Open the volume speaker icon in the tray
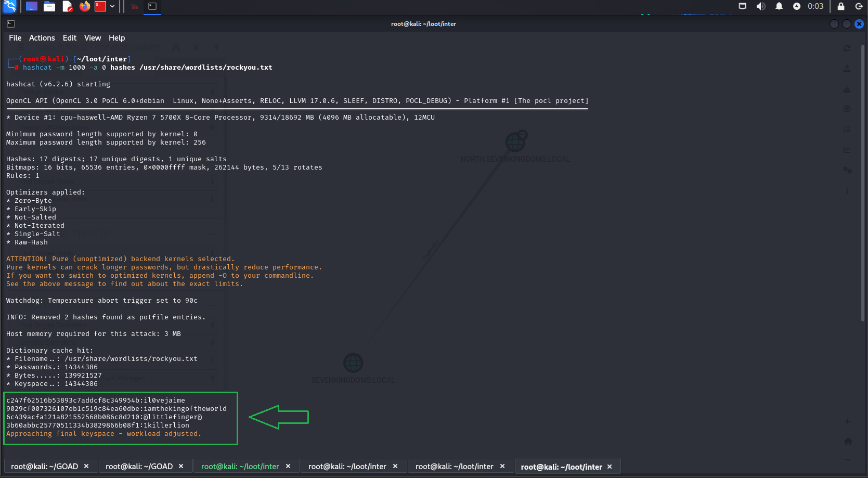Image resolution: width=868 pixels, height=478 pixels. point(760,6)
